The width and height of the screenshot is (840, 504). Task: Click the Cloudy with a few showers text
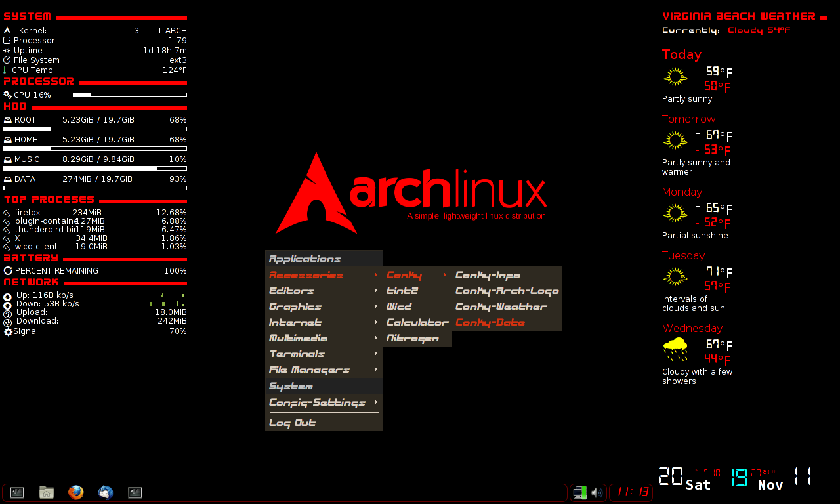[x=698, y=377]
